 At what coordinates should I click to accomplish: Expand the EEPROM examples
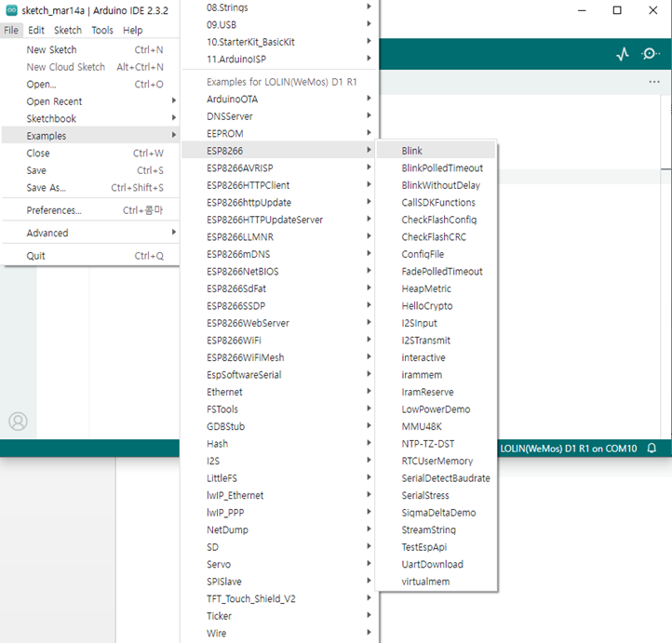[x=279, y=134]
